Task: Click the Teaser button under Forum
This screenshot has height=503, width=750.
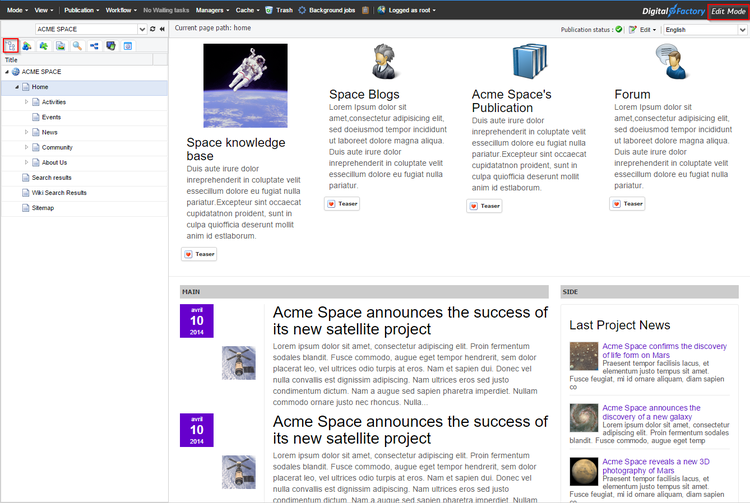Action: click(x=628, y=204)
